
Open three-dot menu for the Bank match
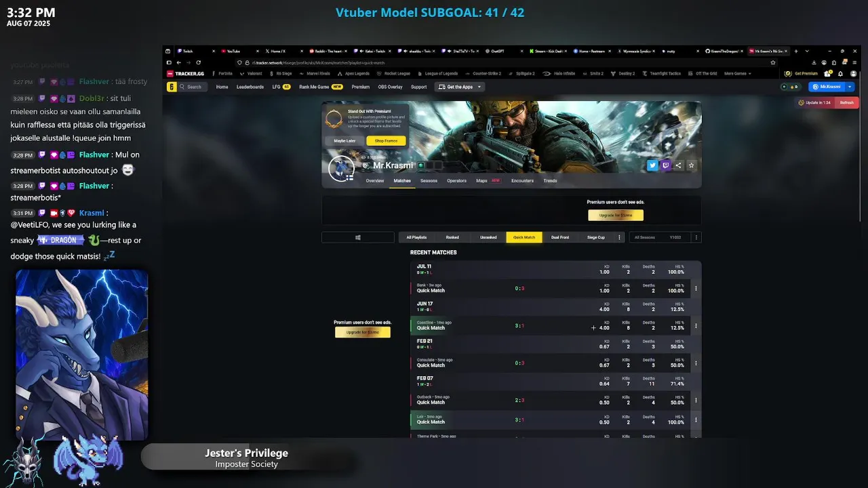pos(696,288)
